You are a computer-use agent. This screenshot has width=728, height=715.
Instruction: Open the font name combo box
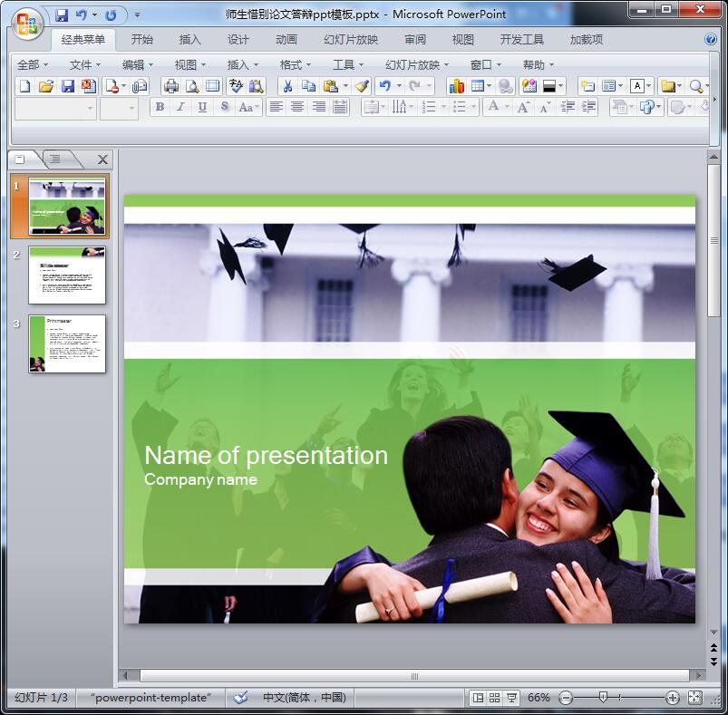(x=55, y=109)
